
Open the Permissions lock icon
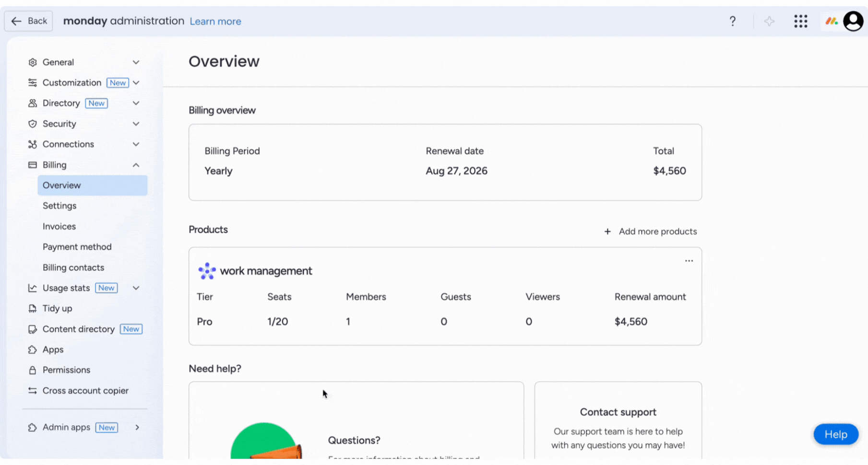click(x=32, y=370)
